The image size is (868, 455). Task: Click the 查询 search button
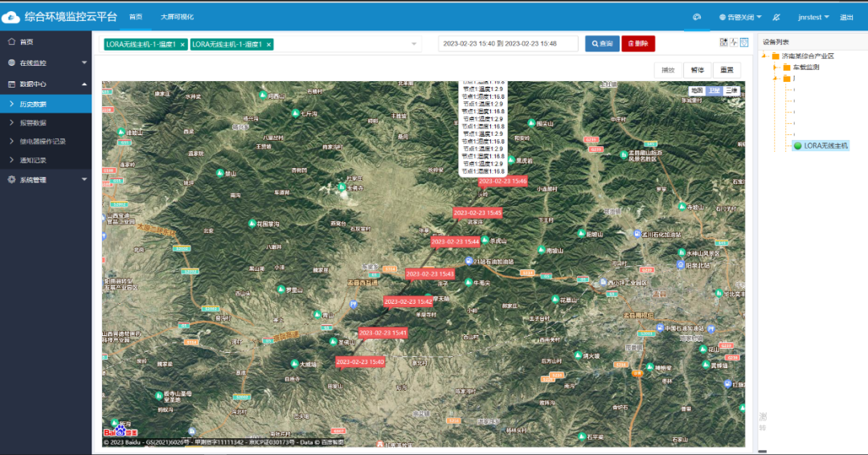click(602, 43)
